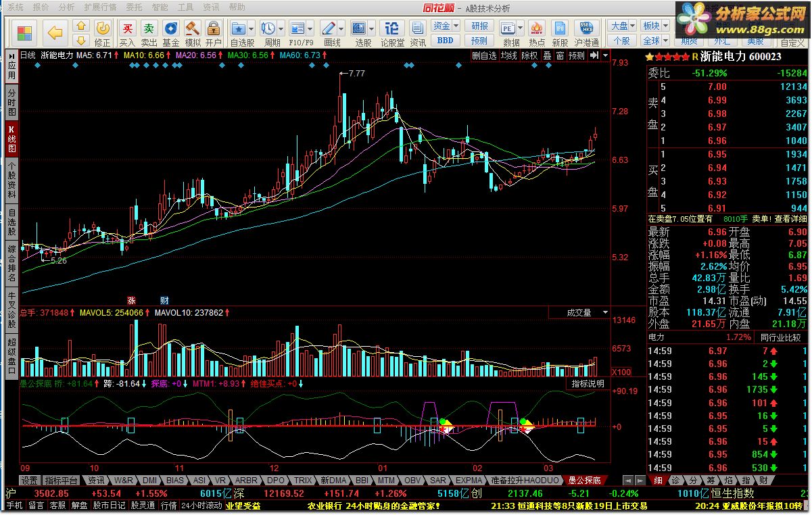Open the 资金 dropdown
Image resolution: width=812 pixels, height=515 pixels.
pyautogui.click(x=446, y=26)
